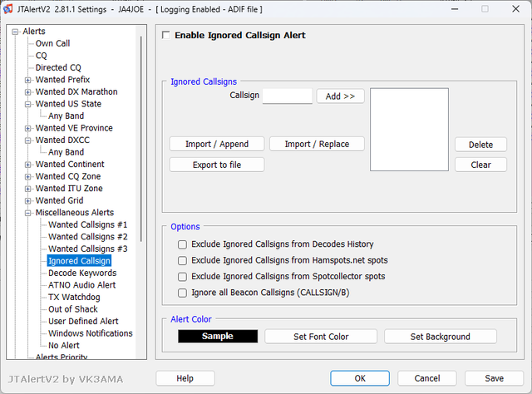The width and height of the screenshot is (532, 394).
Task: Expand the Wanted VE Province node
Action: click(27, 128)
